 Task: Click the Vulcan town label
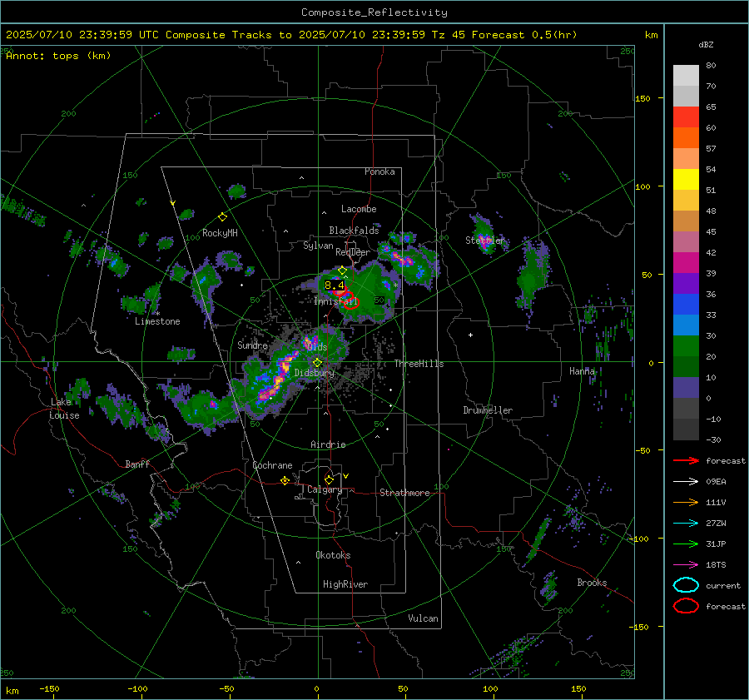(424, 618)
